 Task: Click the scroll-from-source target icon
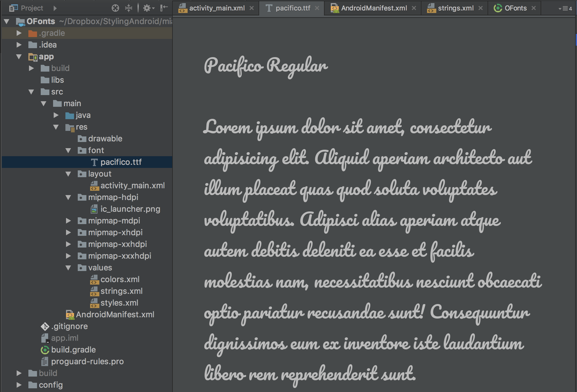click(x=115, y=8)
